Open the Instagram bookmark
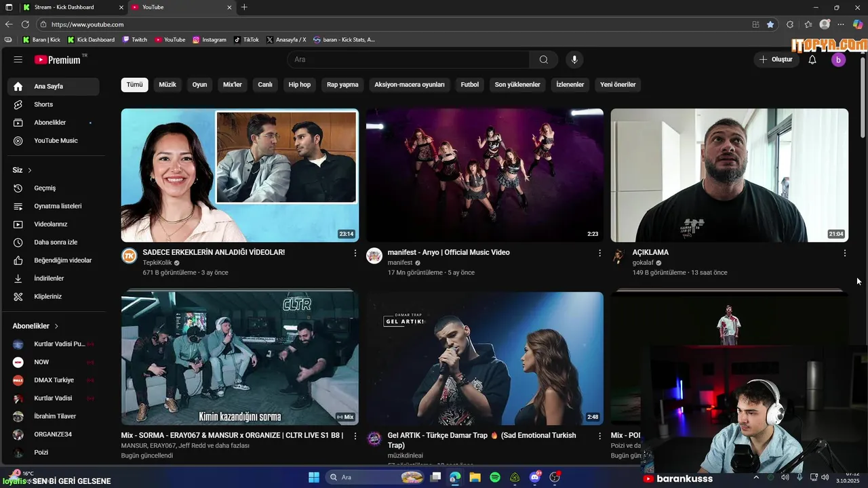 tap(210, 40)
